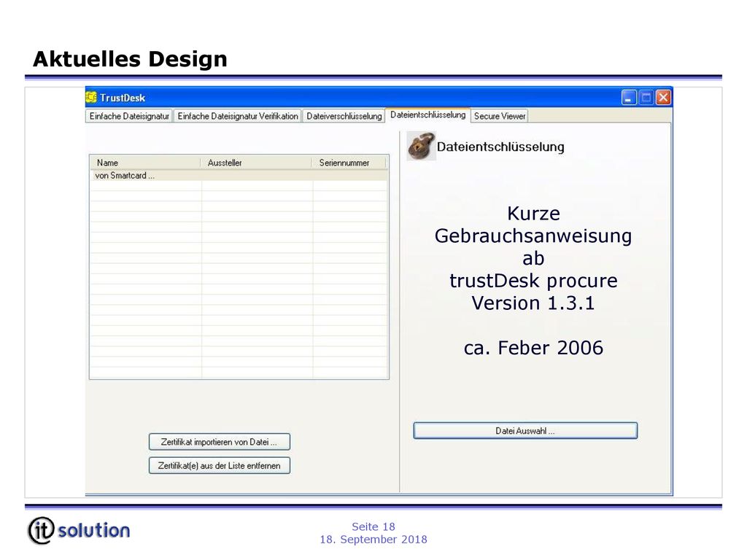Close the TrustDesk window
This screenshot has height=560, width=747.
(x=663, y=98)
